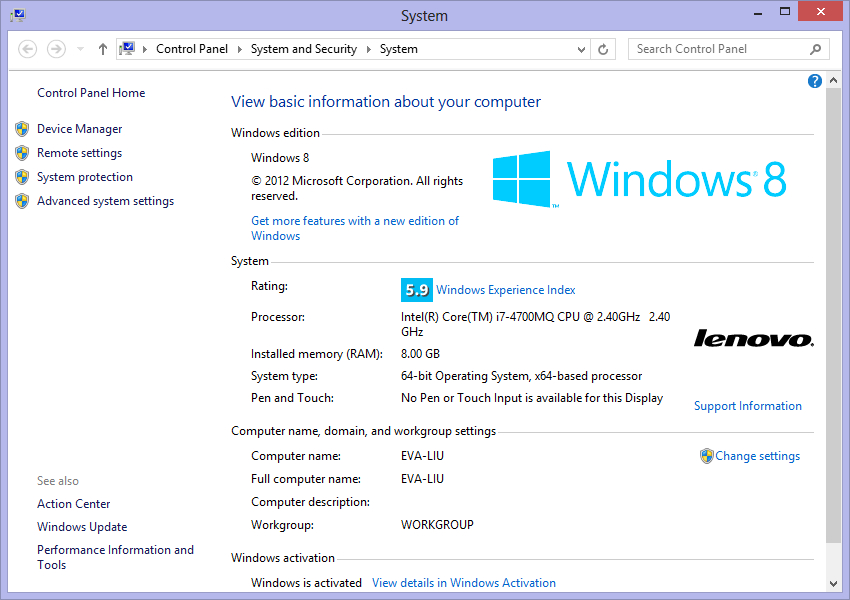850x600 pixels.
Task: Click Change settings link
Action: click(x=757, y=456)
